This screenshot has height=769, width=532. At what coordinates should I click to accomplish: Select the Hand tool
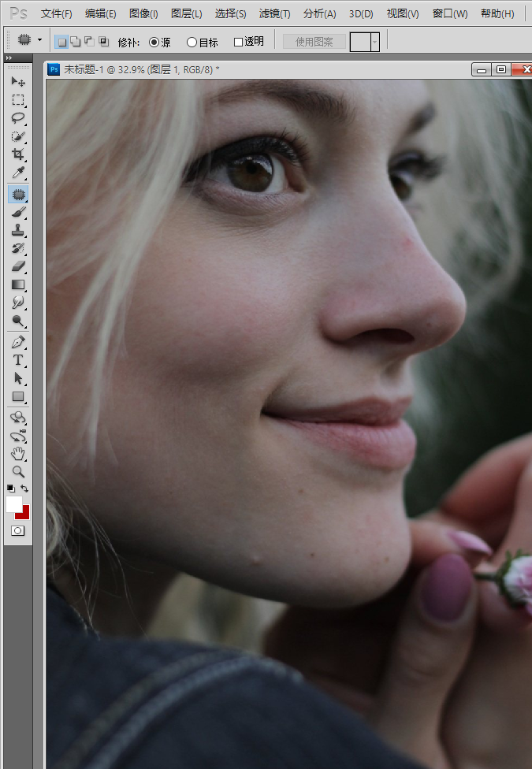coord(18,454)
